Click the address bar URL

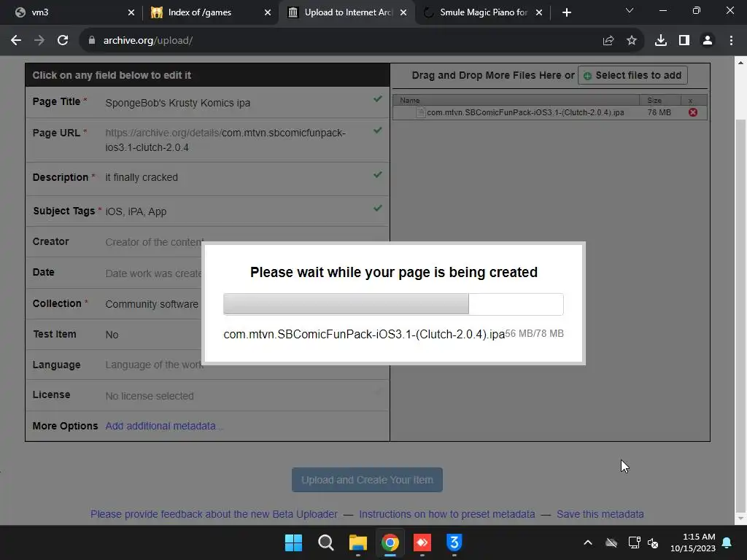tap(147, 41)
